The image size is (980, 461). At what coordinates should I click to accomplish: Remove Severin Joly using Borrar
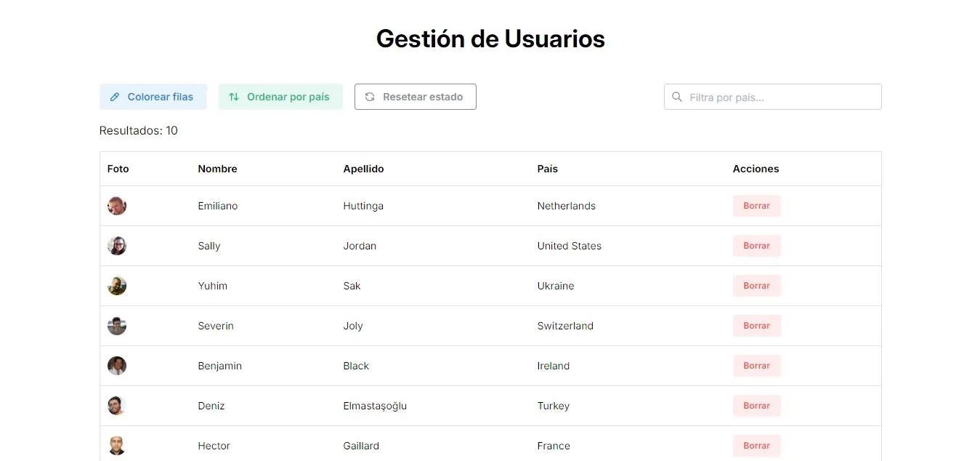point(756,326)
